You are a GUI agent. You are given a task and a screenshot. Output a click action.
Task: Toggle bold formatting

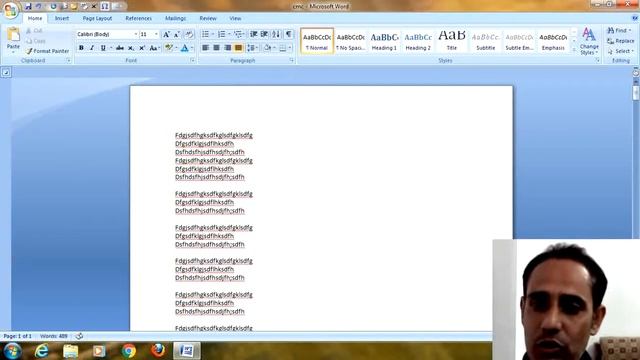(x=81, y=48)
